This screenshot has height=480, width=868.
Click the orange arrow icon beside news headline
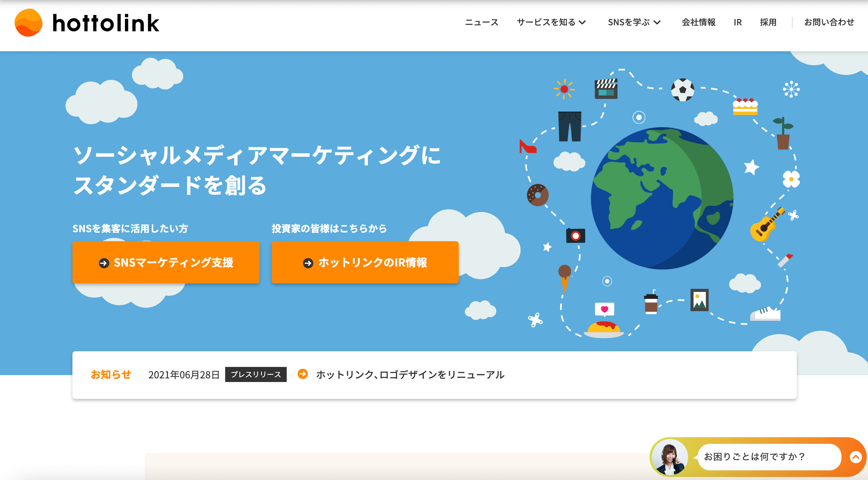[303, 374]
